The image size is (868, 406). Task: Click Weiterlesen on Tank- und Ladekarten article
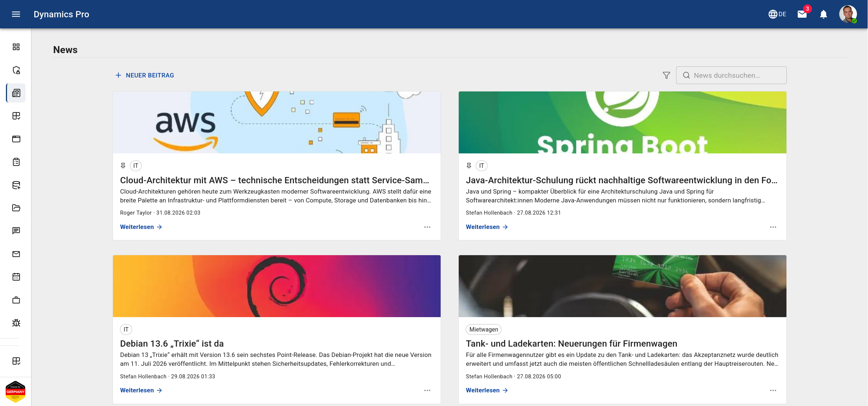tap(487, 391)
